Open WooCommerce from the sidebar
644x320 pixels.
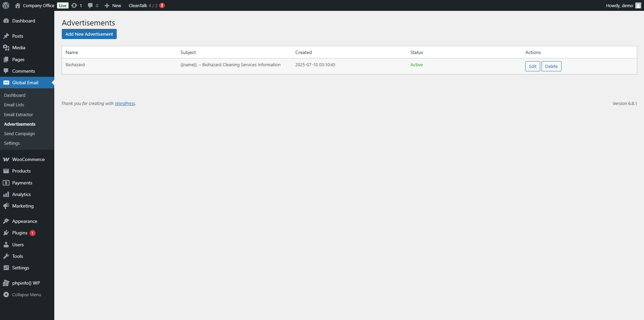[28, 159]
